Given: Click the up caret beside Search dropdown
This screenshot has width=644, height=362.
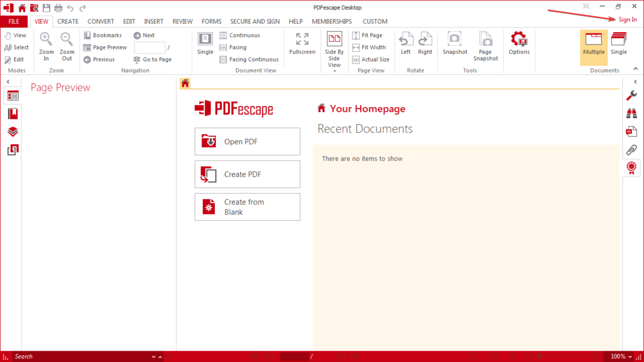Looking at the screenshot, I should pos(160,357).
